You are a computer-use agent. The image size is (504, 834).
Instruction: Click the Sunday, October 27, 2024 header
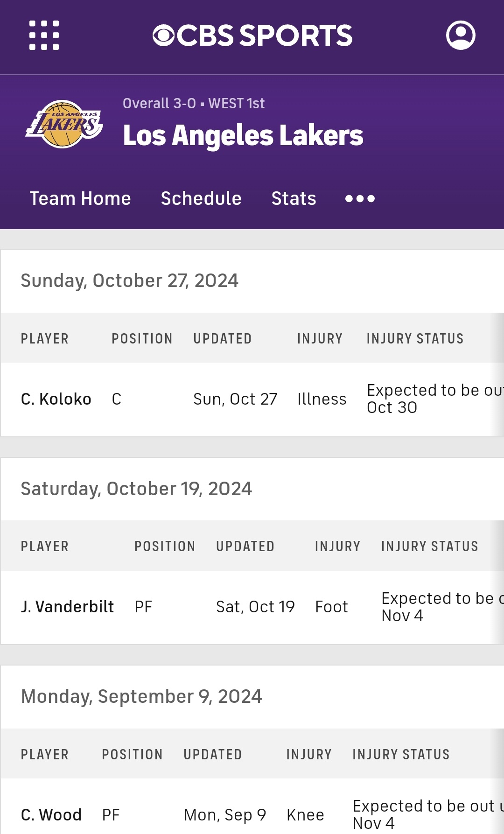pyautogui.click(x=130, y=281)
